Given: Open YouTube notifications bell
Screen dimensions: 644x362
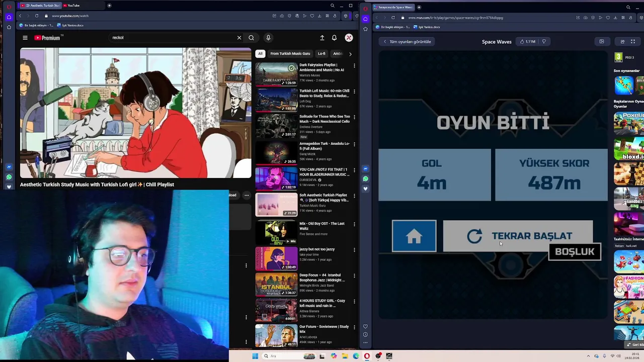Looking at the screenshot, I should [334, 38].
